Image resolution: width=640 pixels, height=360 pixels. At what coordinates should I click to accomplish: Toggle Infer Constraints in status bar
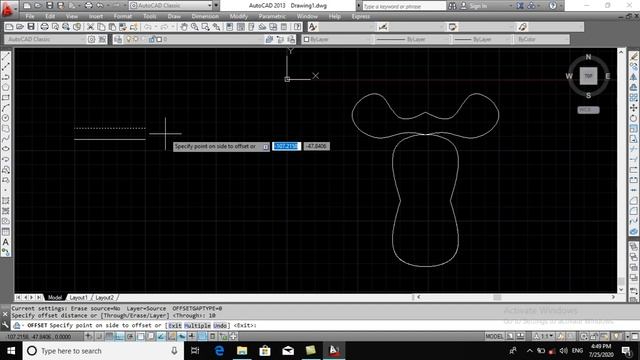pos(89,336)
